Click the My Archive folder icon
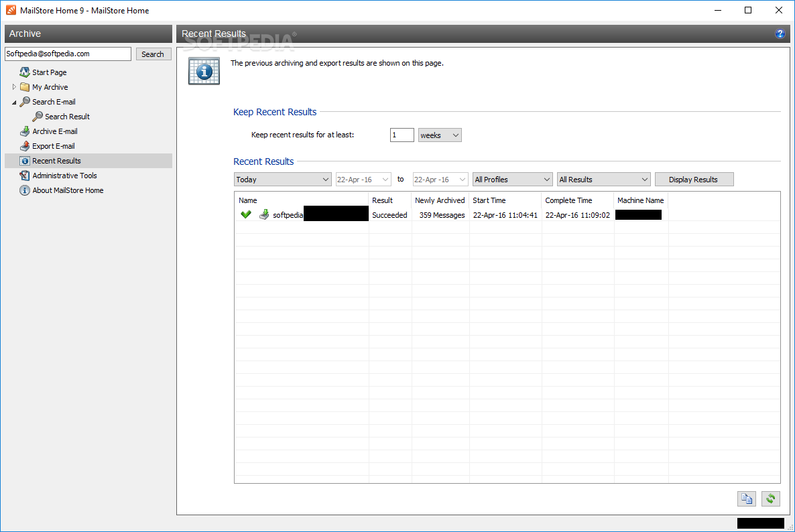Screen dimensions: 795x532 tap(24, 86)
